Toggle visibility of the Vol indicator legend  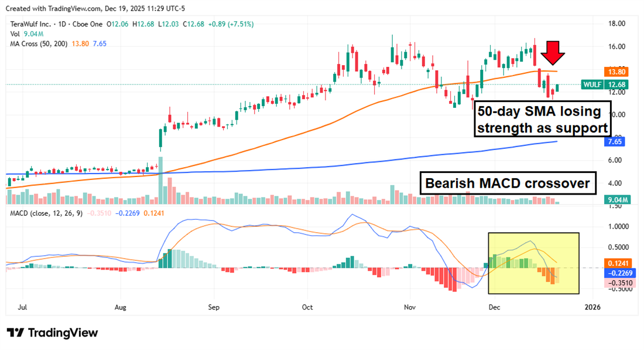[16, 35]
